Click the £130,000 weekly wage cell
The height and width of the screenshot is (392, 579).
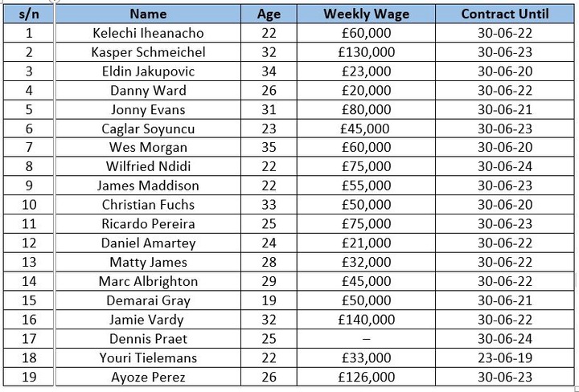(366, 52)
